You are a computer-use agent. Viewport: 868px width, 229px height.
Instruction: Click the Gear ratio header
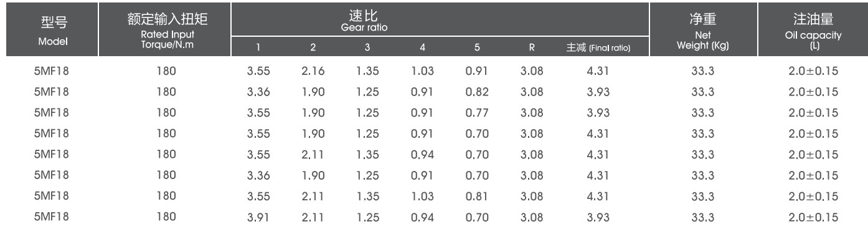440,19
